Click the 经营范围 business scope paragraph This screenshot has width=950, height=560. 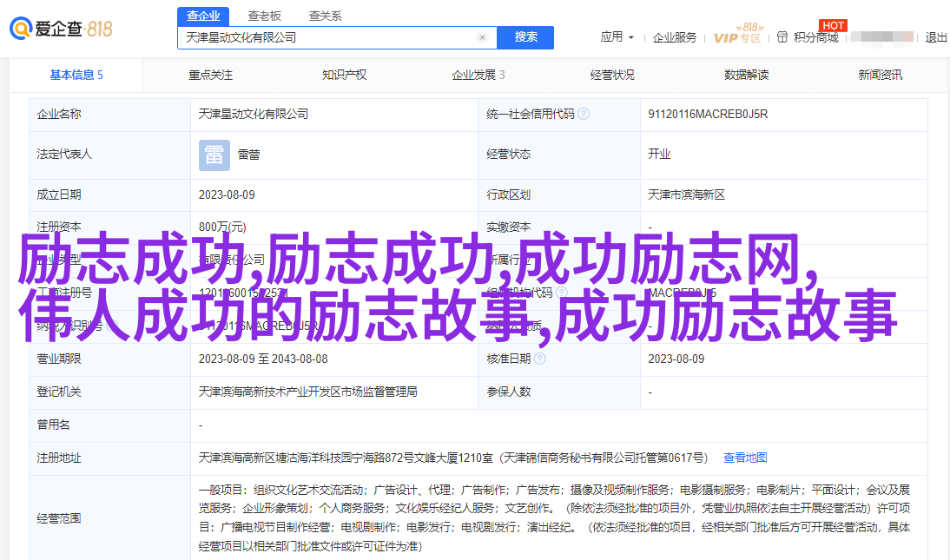click(554, 518)
